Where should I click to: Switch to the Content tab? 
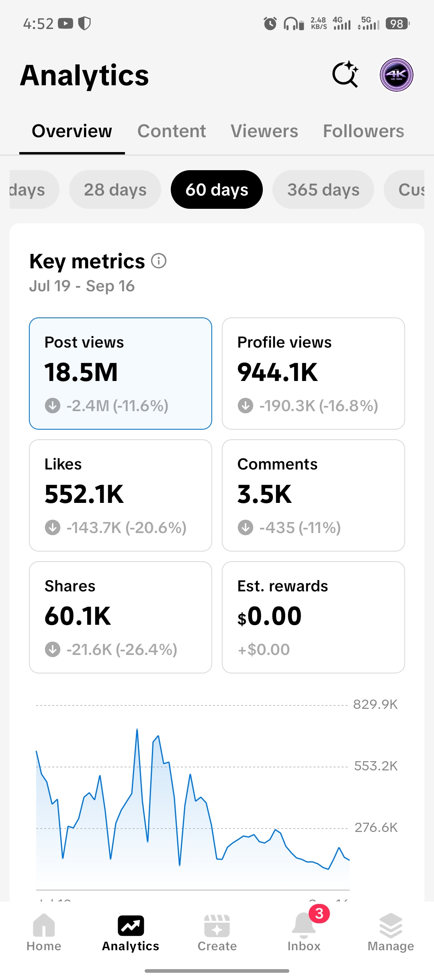pos(172,131)
